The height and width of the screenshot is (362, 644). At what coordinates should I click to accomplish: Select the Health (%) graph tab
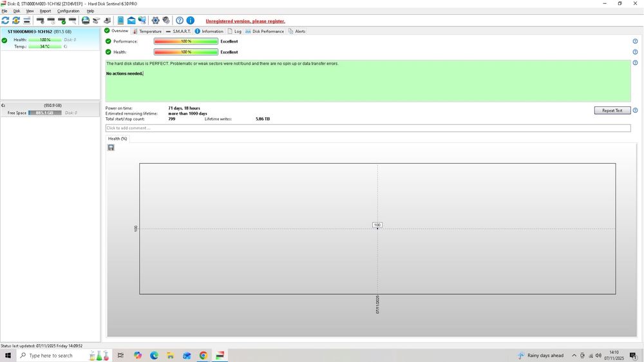click(x=117, y=139)
